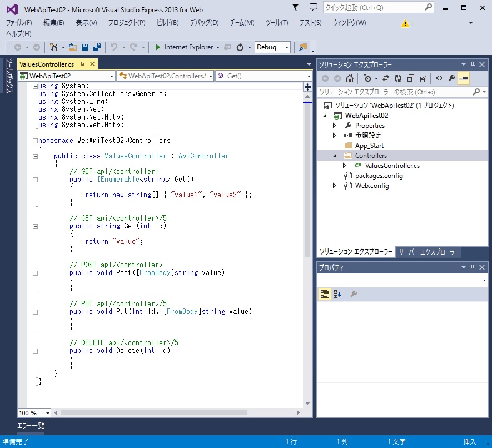Click the Find in Files toolbar icon
Viewport: 492px width, 448px height.
(303, 47)
